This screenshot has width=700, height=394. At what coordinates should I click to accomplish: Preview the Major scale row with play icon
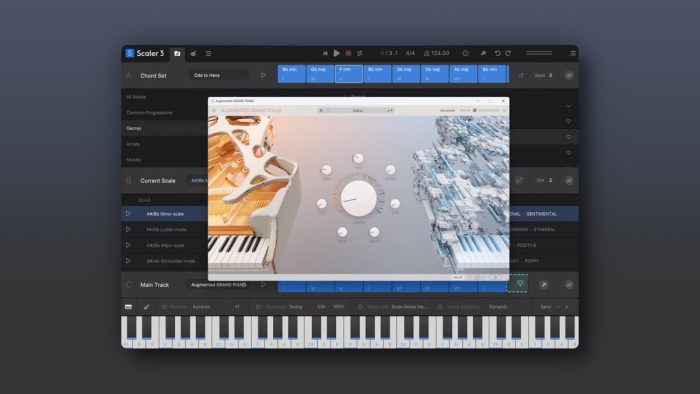click(128, 245)
